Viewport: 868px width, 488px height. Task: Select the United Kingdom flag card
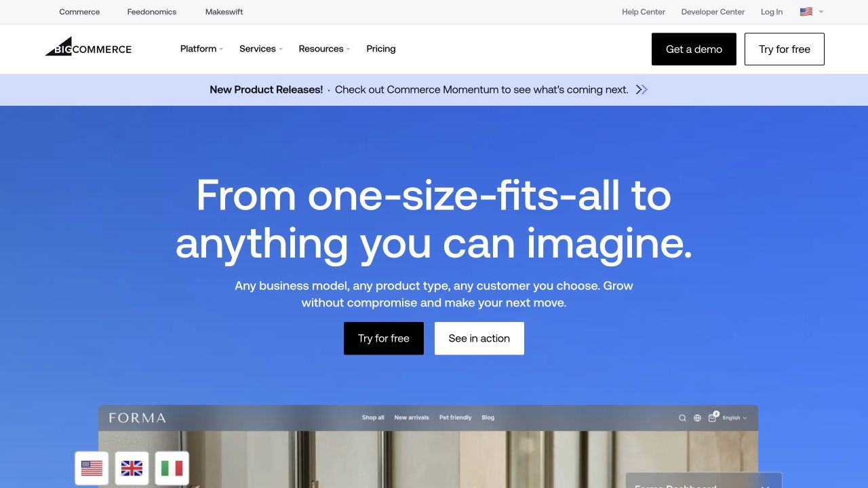pyautogui.click(x=132, y=468)
